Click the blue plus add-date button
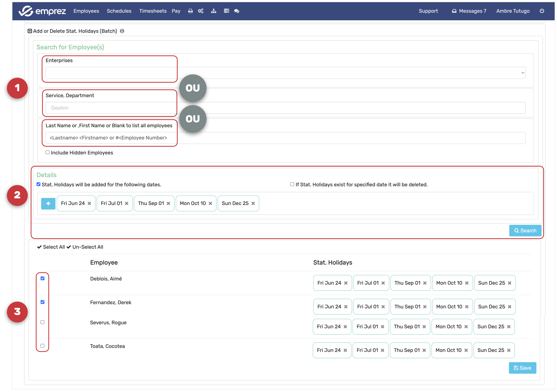 (x=48, y=203)
